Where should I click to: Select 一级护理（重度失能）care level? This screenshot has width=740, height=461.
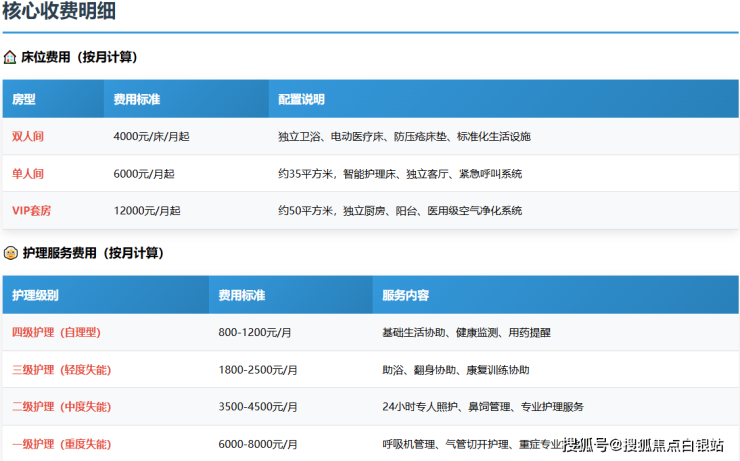click(x=61, y=444)
